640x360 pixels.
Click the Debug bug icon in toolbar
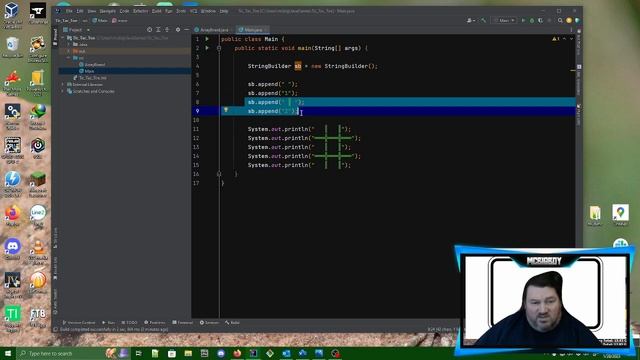(x=532, y=20)
